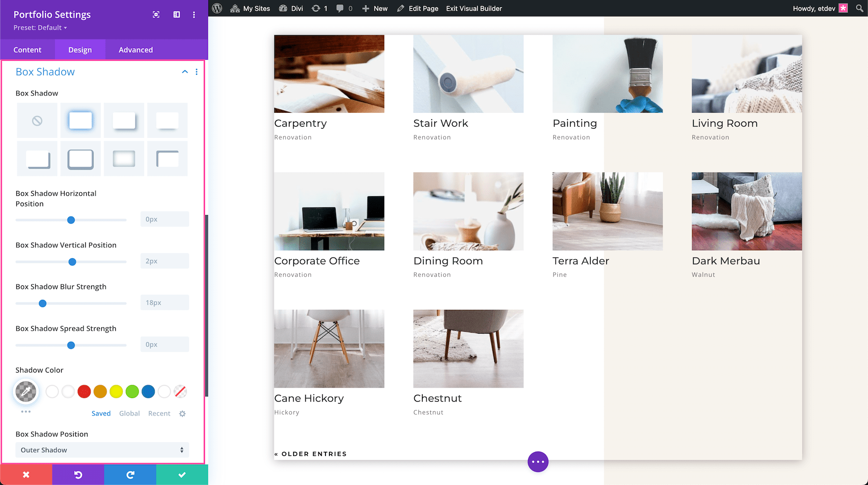Click the undo arrow in the bottom bar

click(x=78, y=474)
